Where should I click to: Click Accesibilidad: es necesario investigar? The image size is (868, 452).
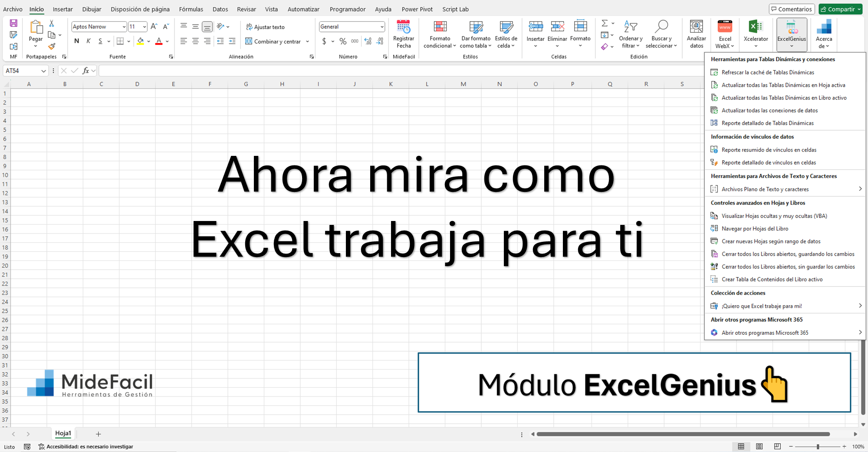click(x=86, y=446)
